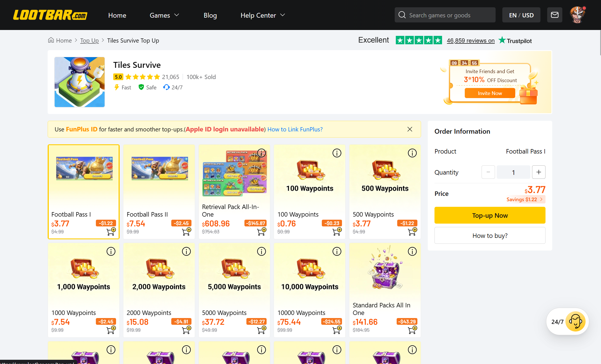Show info for 100 Waypoints
Image resolution: width=601 pixels, height=364 pixels.
pyautogui.click(x=337, y=153)
